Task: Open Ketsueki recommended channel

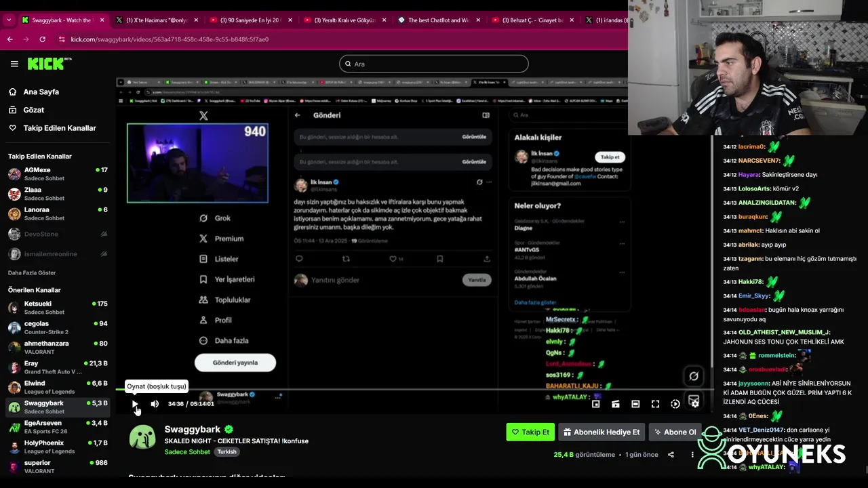Action: coord(58,308)
